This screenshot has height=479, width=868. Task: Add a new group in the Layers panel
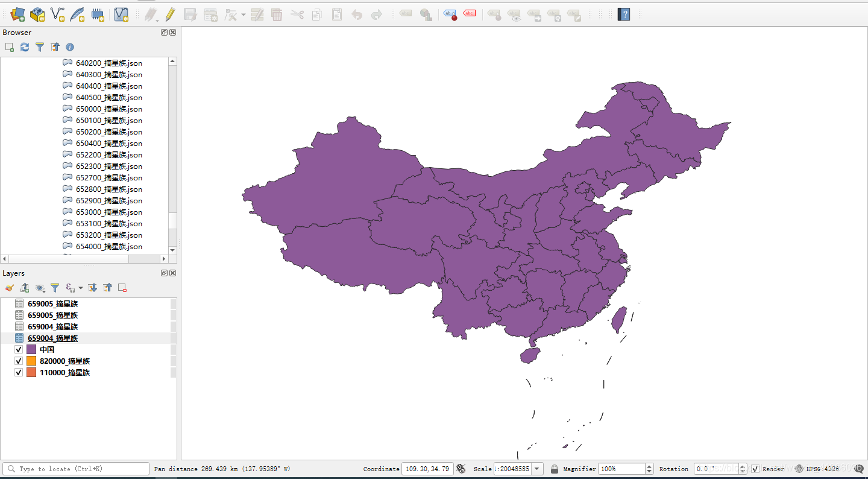point(25,288)
